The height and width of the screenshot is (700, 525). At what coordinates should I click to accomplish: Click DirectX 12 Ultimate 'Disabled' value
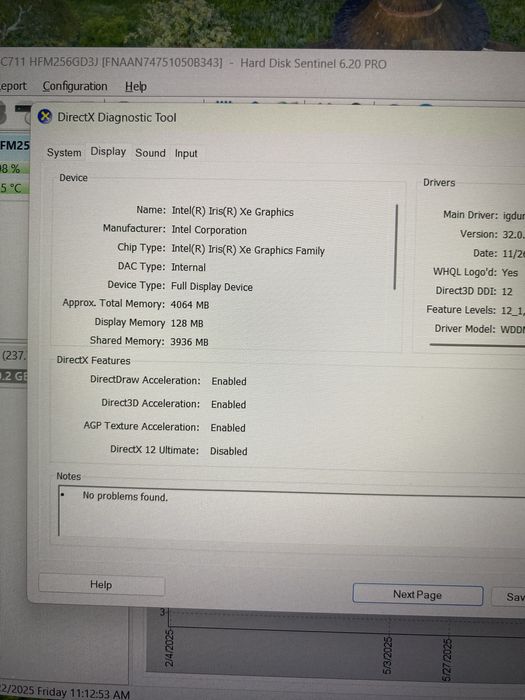(229, 451)
